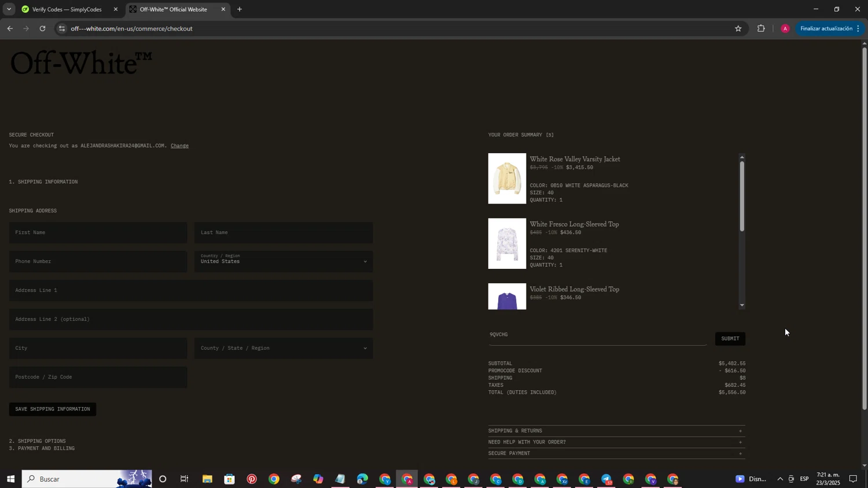Viewport: 868px width, 488px height.
Task: Open File Explorer from taskbar
Action: coord(207,479)
